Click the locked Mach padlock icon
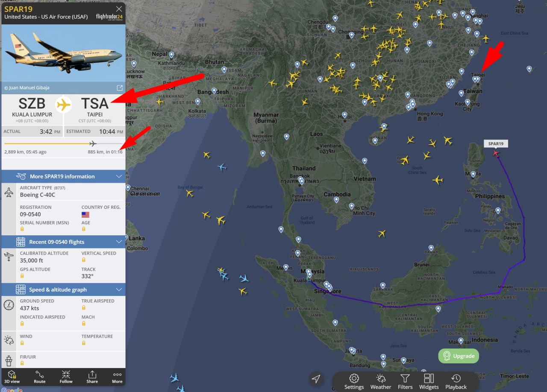This screenshot has height=392, width=547. [x=84, y=324]
